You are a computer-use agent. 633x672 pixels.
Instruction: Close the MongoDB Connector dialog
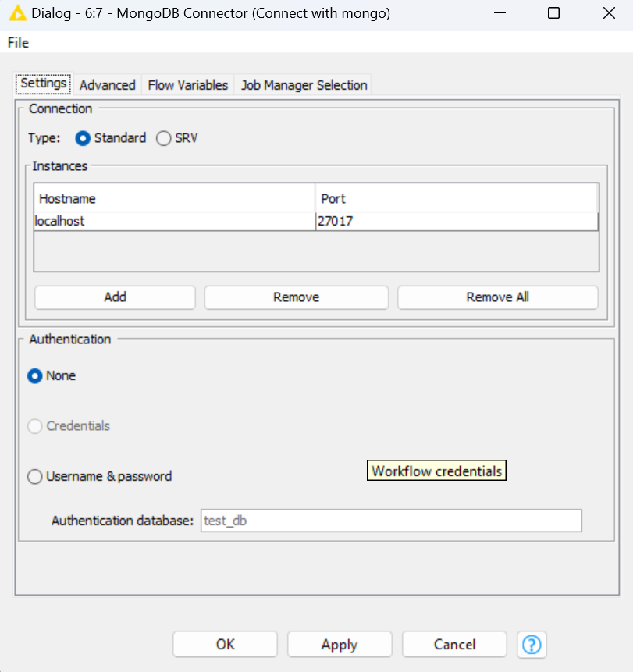[609, 13]
